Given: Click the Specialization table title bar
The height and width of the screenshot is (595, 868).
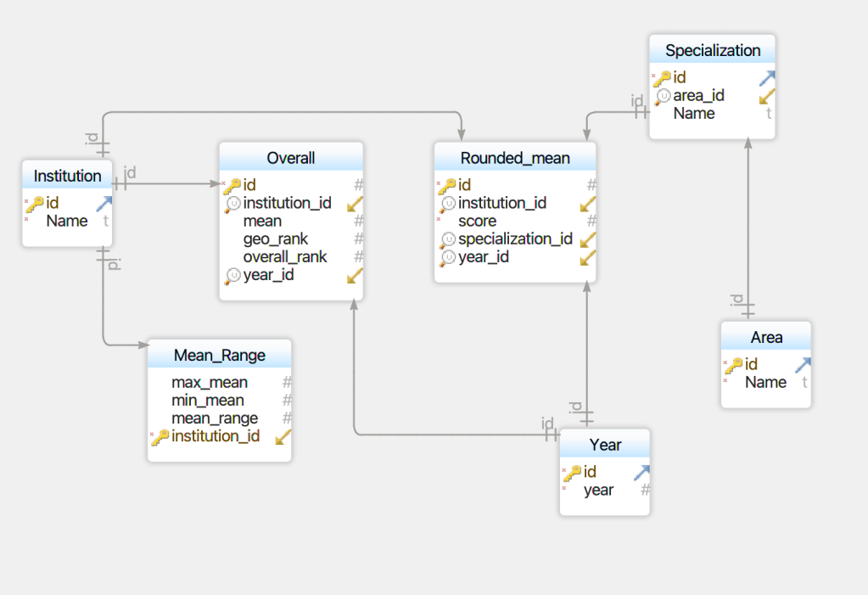Looking at the screenshot, I should click(x=712, y=50).
